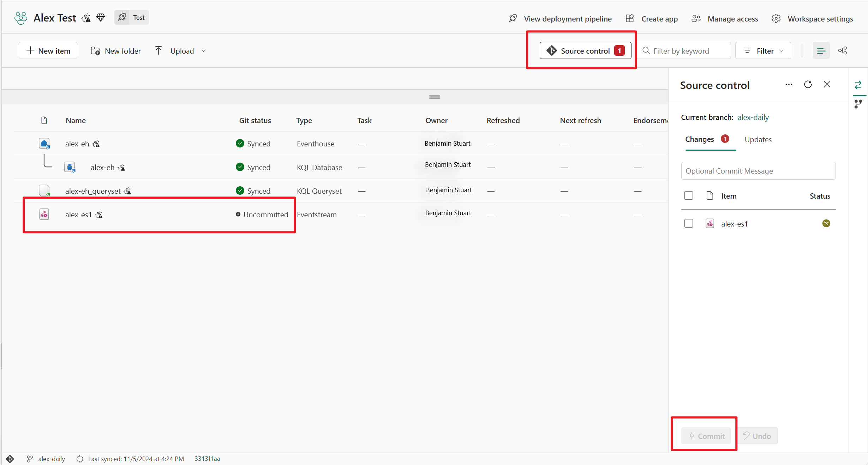Open the Upload dropdown arrow

point(204,51)
